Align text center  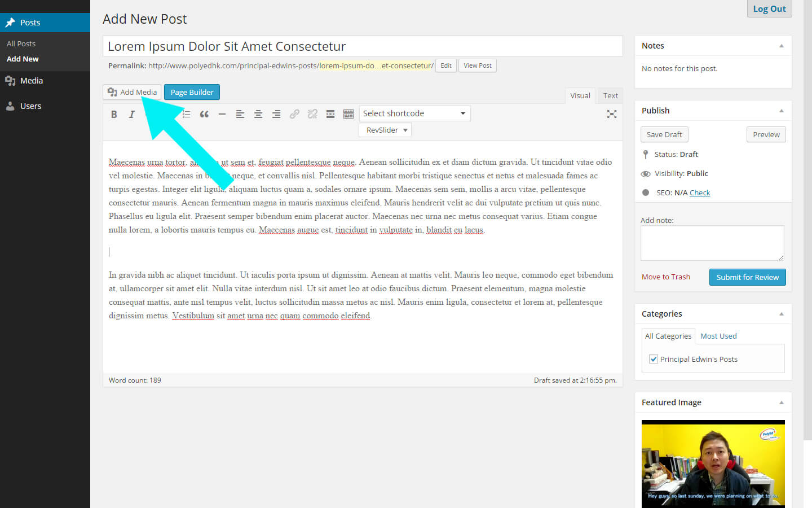258,114
